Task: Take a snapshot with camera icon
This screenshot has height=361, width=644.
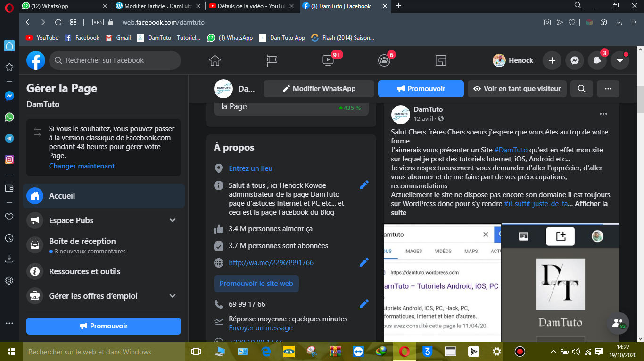Action: coord(547,22)
